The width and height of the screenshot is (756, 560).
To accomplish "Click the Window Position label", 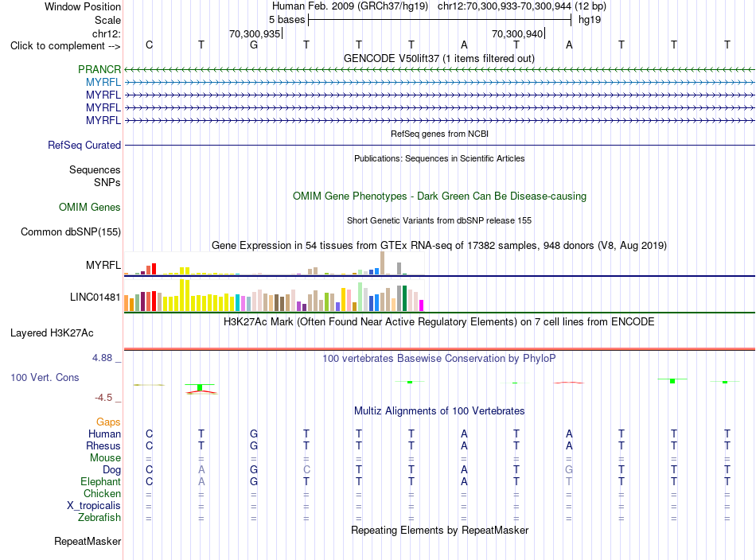I will 83,6.
